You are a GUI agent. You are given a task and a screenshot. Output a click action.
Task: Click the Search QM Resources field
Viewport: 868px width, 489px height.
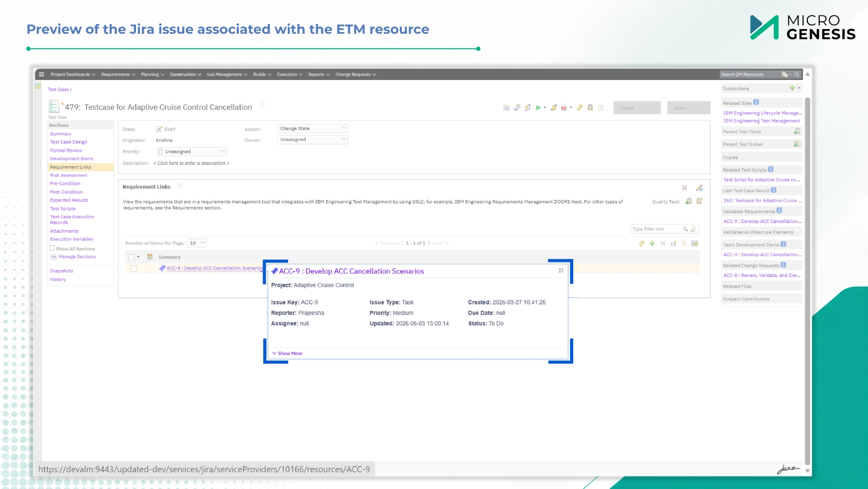(750, 74)
